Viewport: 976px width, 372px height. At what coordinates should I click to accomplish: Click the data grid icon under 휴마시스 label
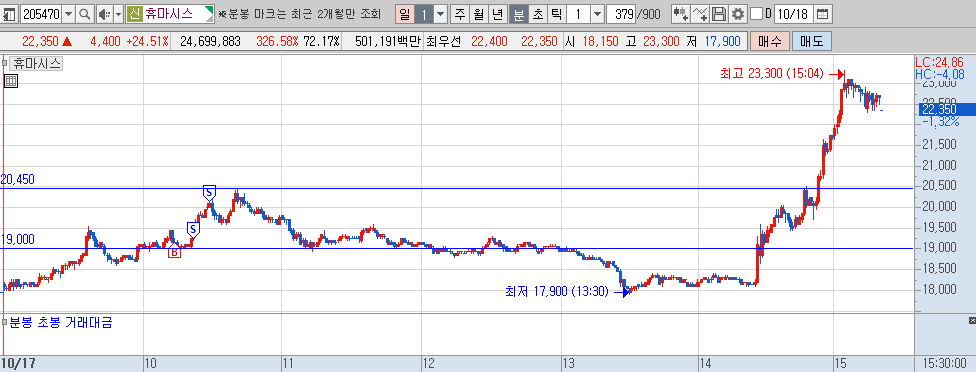10,80
